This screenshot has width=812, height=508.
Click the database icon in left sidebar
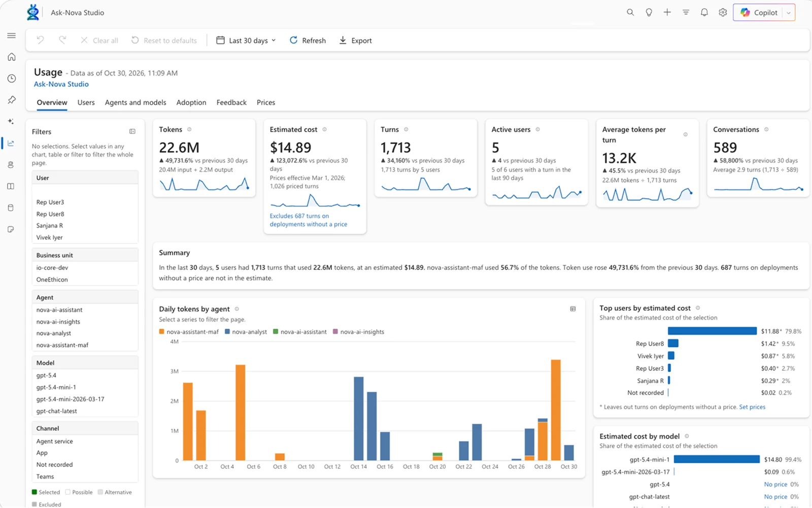[11, 208]
